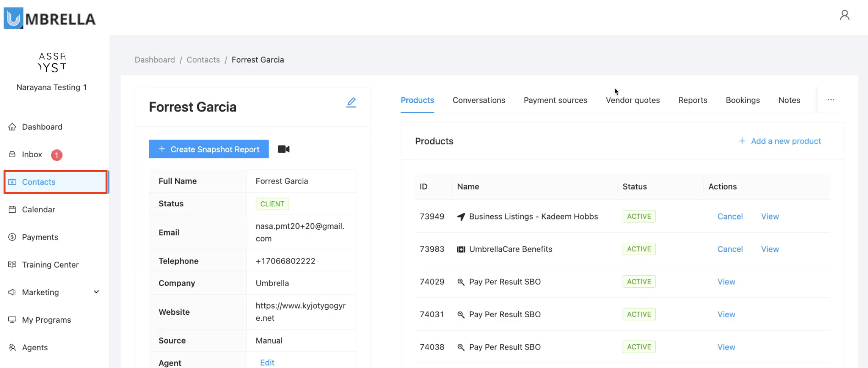
Task: Go to Payments in the sidebar
Action: [40, 237]
